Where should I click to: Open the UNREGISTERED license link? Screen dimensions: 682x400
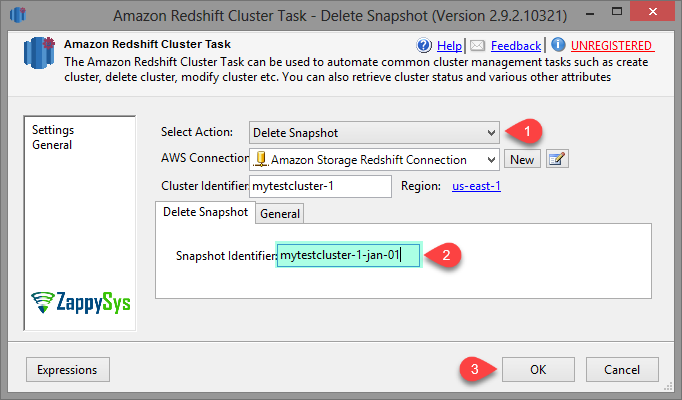click(x=611, y=46)
